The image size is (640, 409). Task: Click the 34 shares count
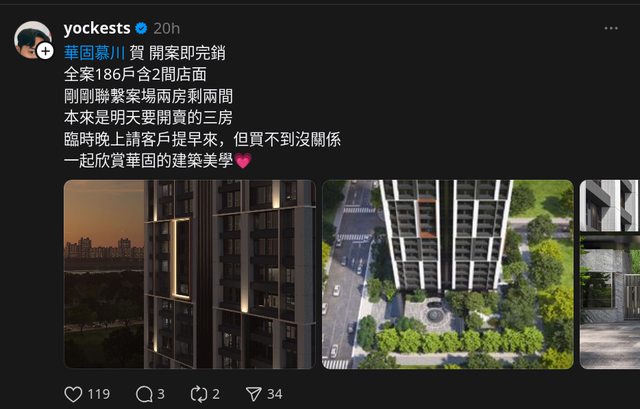pyautogui.click(x=275, y=394)
